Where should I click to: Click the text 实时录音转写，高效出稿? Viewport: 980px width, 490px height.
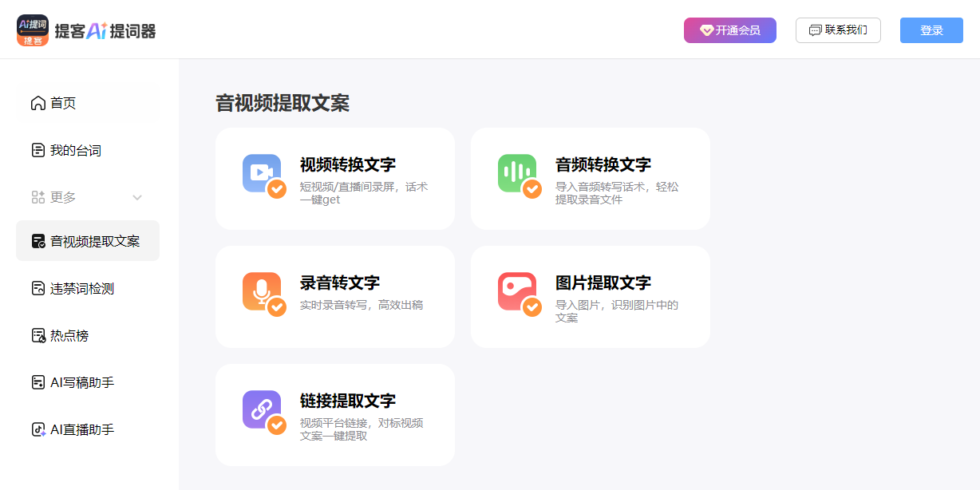click(x=362, y=305)
